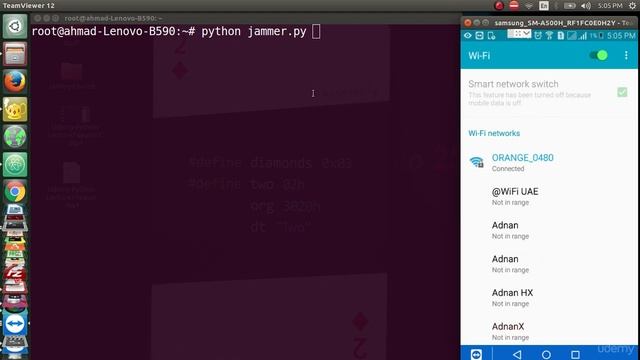Open the system gear session menu
The height and width of the screenshot is (360, 640).
(x=632, y=6)
